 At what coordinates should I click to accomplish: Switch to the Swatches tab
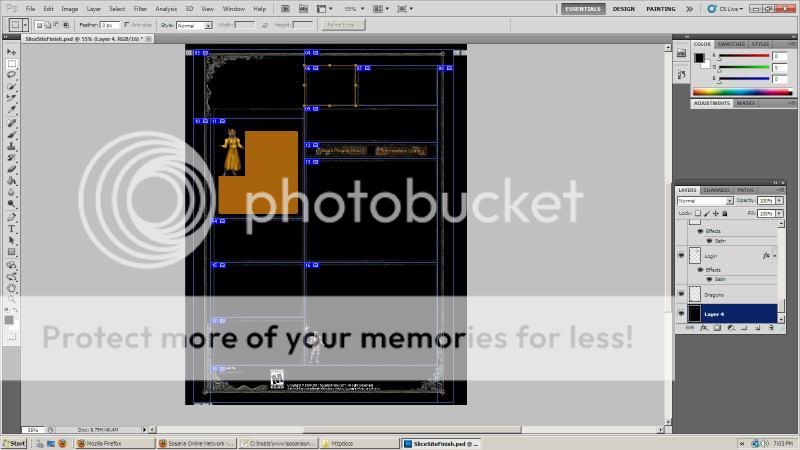coord(731,44)
